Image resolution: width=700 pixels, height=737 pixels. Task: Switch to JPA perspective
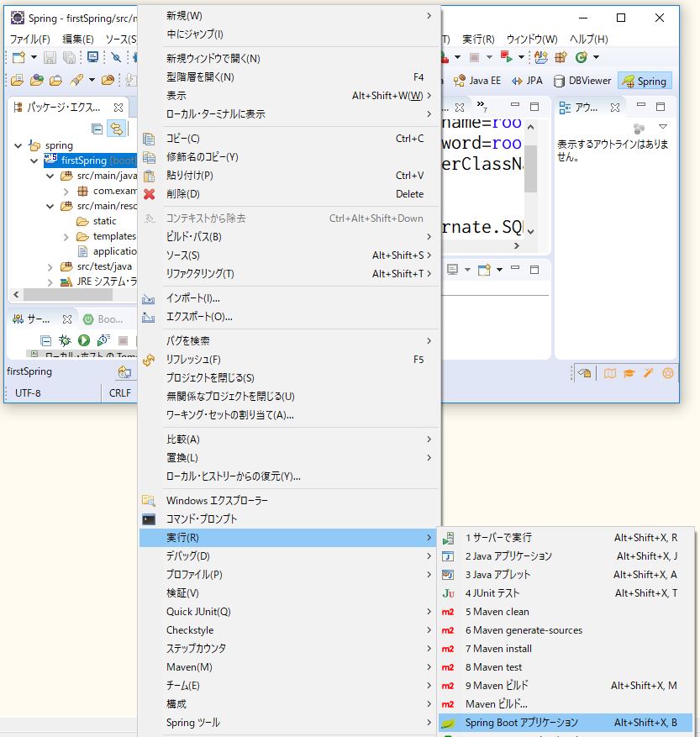[527, 81]
